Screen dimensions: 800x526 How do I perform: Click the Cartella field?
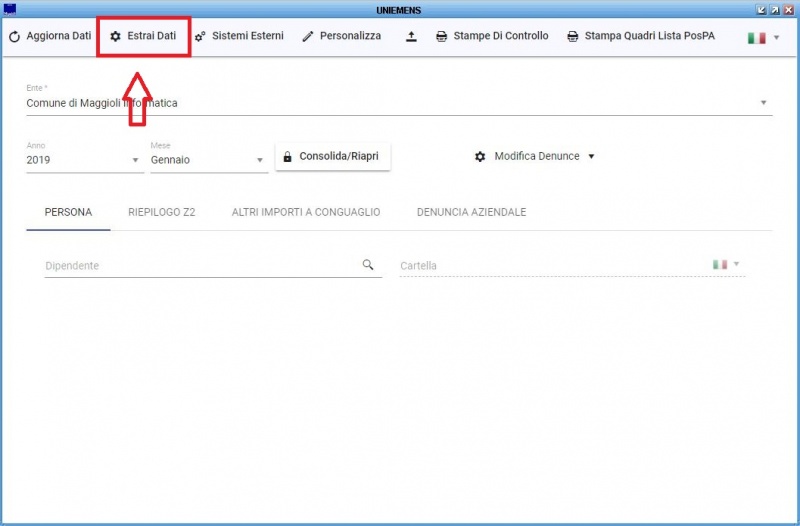(x=550, y=266)
